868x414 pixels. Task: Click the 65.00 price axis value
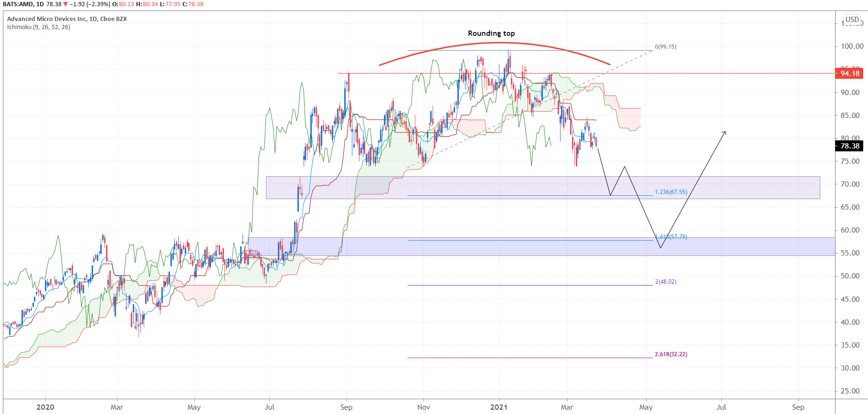click(x=850, y=207)
